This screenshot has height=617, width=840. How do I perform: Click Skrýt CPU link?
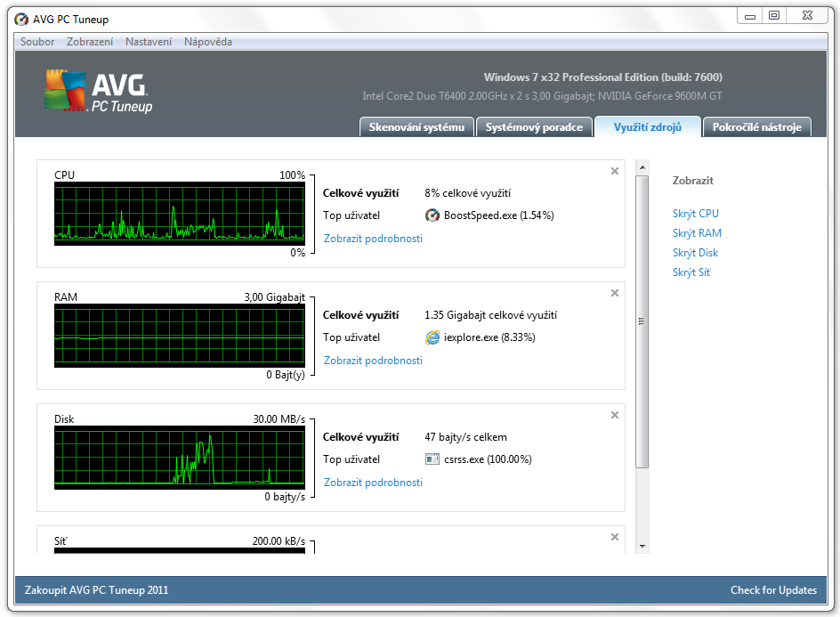695,214
